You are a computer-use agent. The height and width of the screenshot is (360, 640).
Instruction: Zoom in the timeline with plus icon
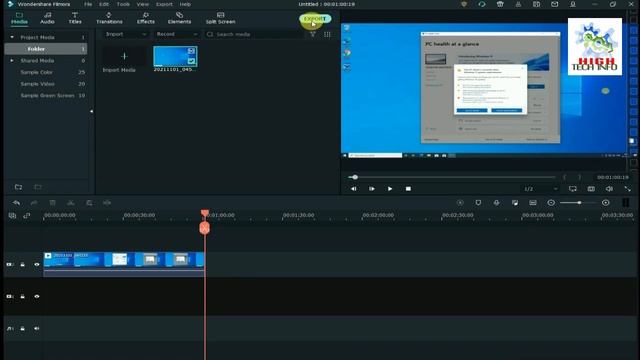pyautogui.click(x=606, y=203)
